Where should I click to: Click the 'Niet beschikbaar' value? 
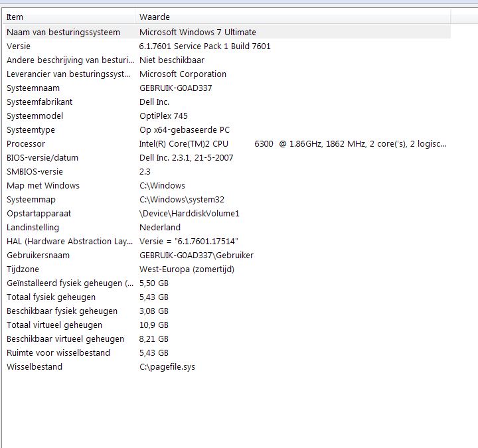tap(172, 60)
